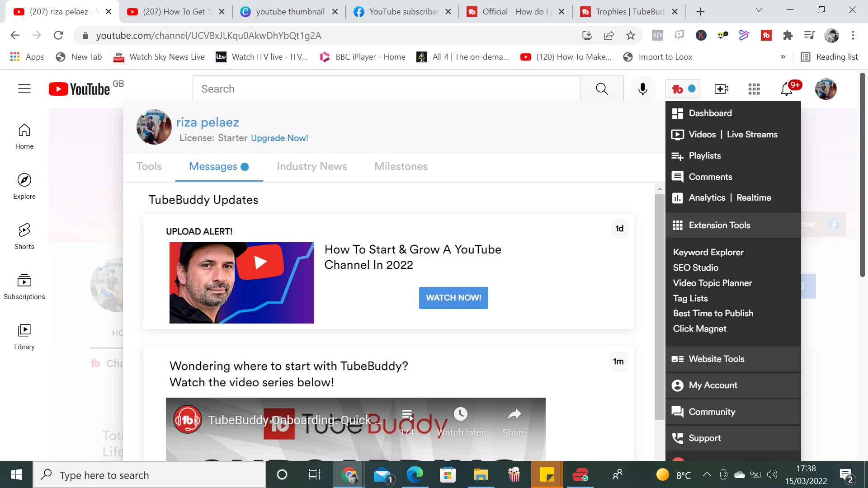Open the Industry News tab
This screenshot has width=868, height=488.
pyautogui.click(x=312, y=166)
